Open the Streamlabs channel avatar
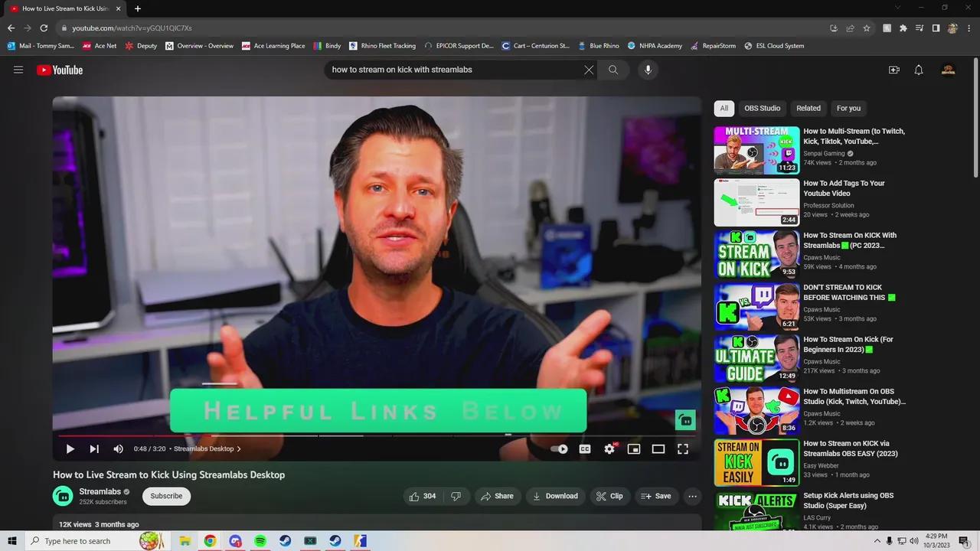The height and width of the screenshot is (551, 980). (63, 496)
